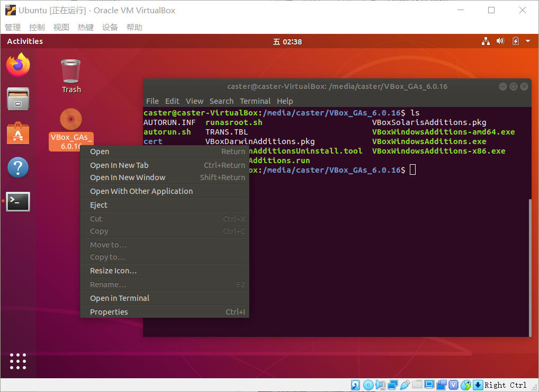Click the keyboard capture arrow icon
This screenshot has width=539, height=392.
coord(478,385)
